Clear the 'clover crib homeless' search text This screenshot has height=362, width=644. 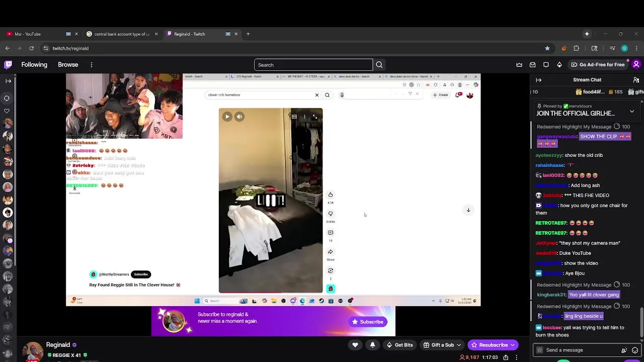click(317, 95)
